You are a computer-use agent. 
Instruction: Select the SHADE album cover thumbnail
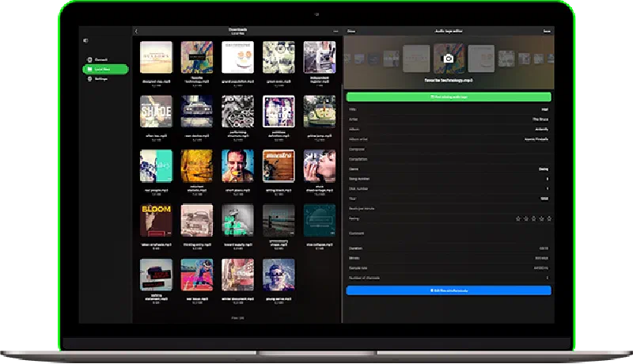156,112
